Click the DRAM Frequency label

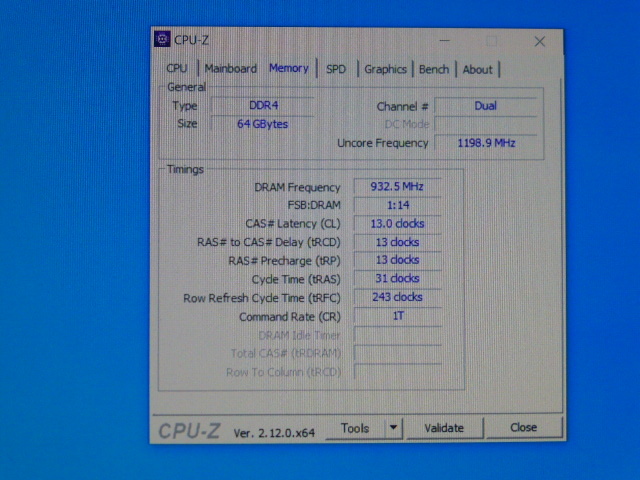pyautogui.click(x=297, y=187)
